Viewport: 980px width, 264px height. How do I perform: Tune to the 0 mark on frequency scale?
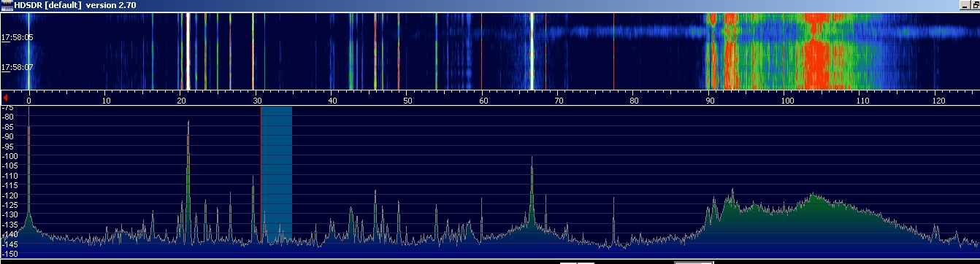28,101
